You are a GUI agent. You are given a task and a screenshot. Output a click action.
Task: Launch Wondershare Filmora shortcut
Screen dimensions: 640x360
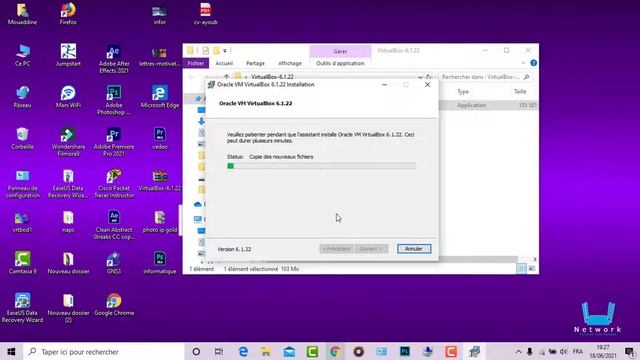point(68,142)
